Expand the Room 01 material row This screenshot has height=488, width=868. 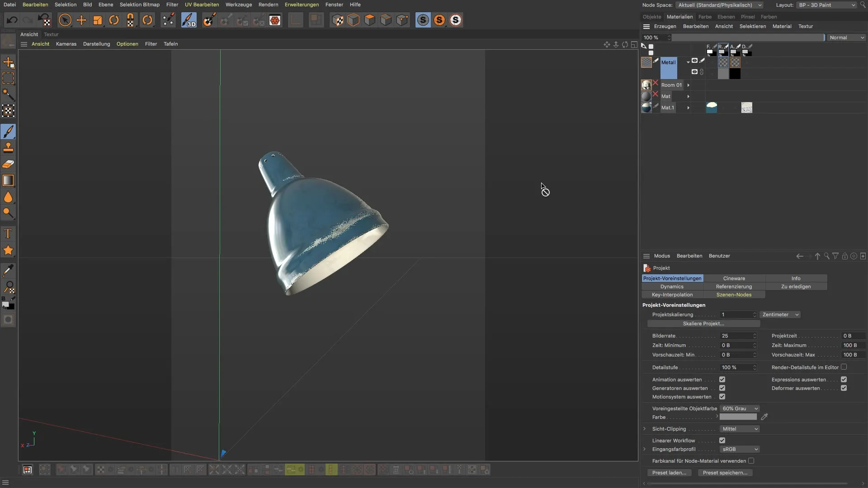pyautogui.click(x=688, y=85)
